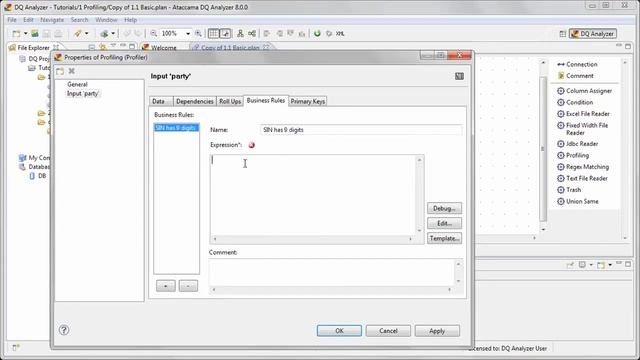This screenshot has width=640, height=360.
Task: Click the DB item in File Explorer
Action: [38, 176]
